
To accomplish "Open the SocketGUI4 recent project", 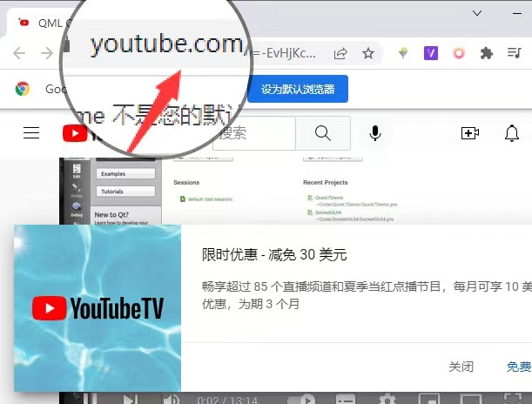I will 328,212.
